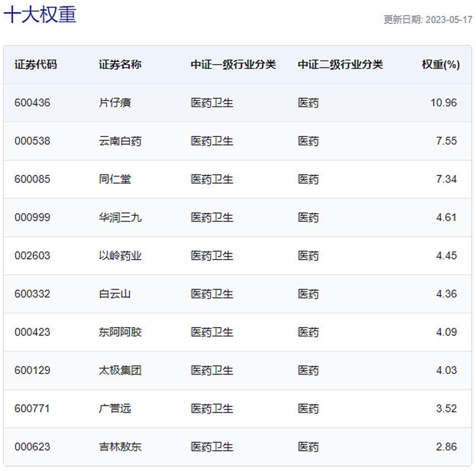This screenshot has height=471, width=476.
Task: Select stock code 000623
Action: [32, 447]
